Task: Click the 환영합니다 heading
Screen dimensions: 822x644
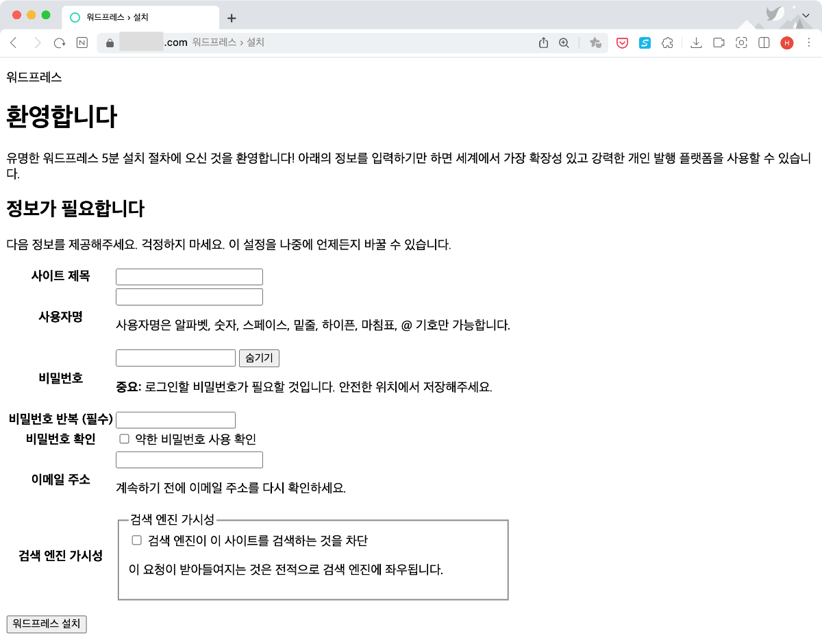Action: 62,117
